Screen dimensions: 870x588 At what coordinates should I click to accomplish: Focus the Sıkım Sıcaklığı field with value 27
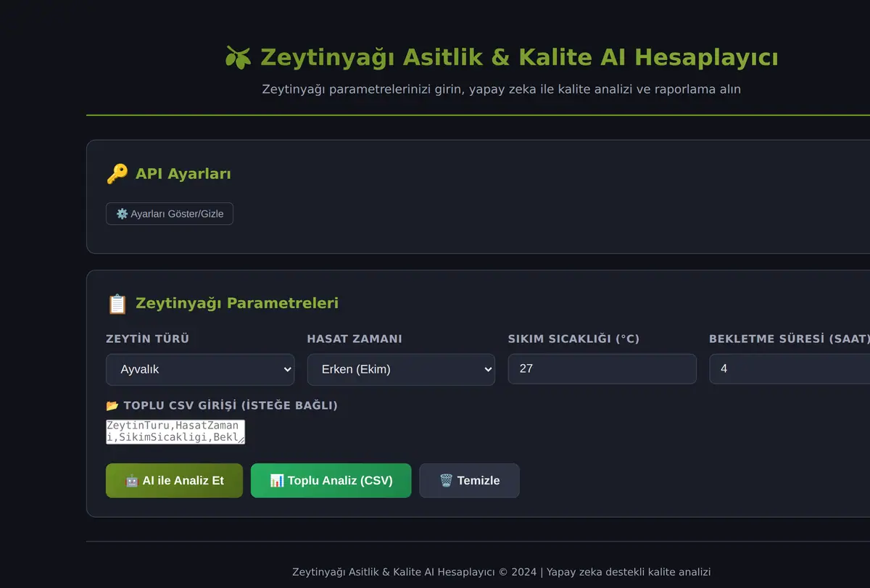[x=602, y=368]
